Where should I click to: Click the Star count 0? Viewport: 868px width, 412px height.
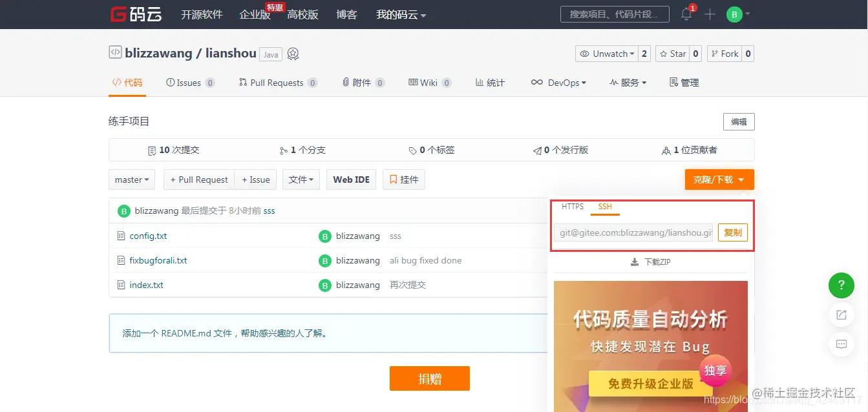pos(696,54)
